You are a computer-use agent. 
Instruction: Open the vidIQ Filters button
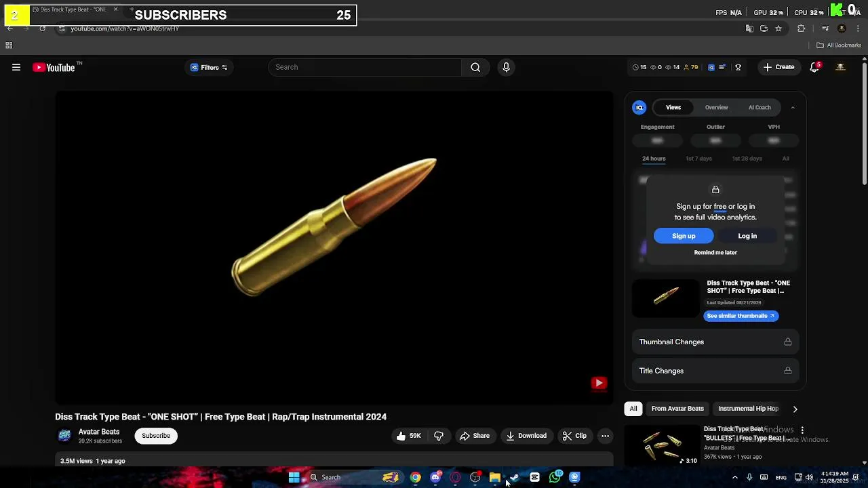[209, 67]
